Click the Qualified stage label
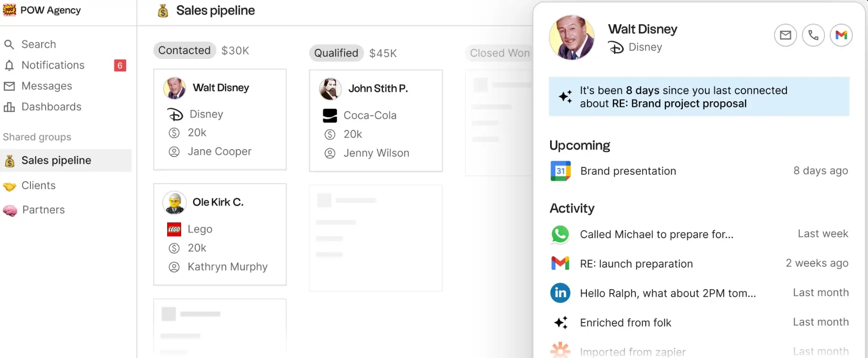The image size is (868, 358). [x=336, y=53]
